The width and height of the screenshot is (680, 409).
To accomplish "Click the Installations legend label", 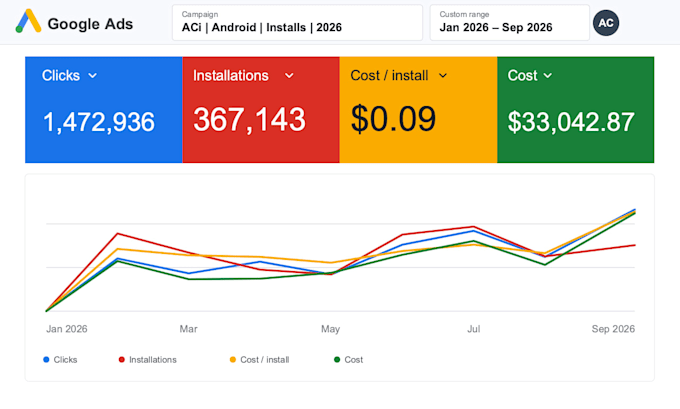I will click(153, 360).
